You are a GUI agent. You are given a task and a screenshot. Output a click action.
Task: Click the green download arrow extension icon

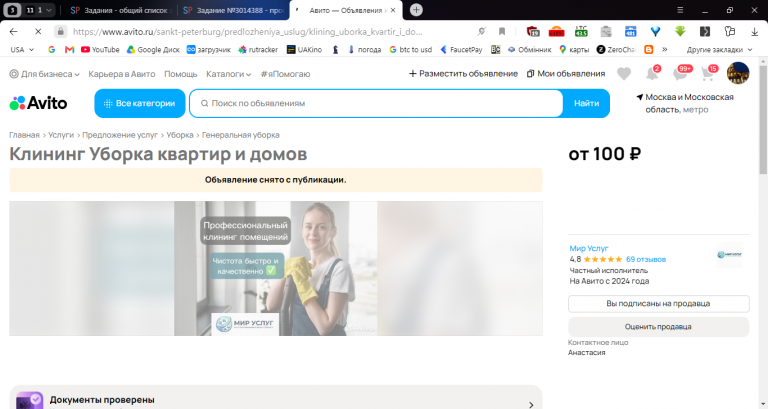tap(680, 31)
